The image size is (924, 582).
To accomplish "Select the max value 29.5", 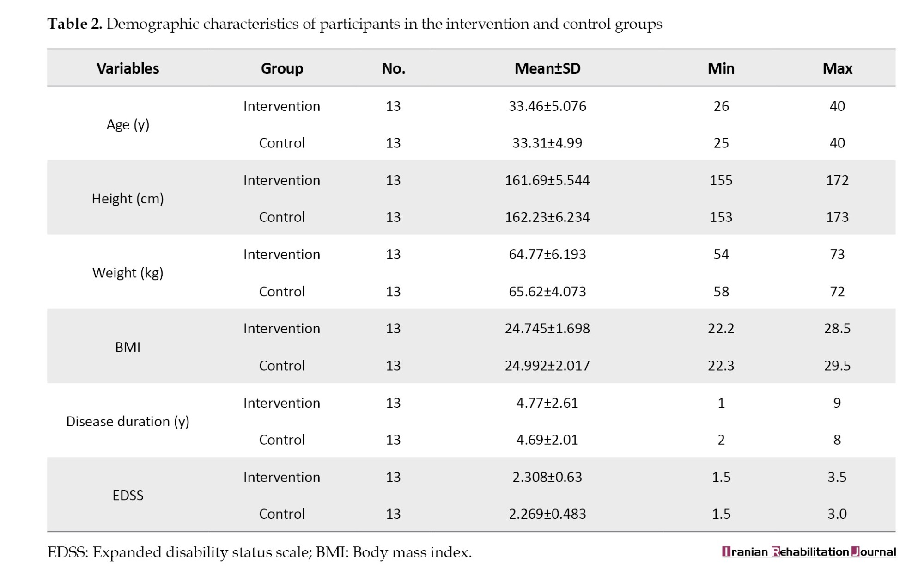I will tap(837, 366).
